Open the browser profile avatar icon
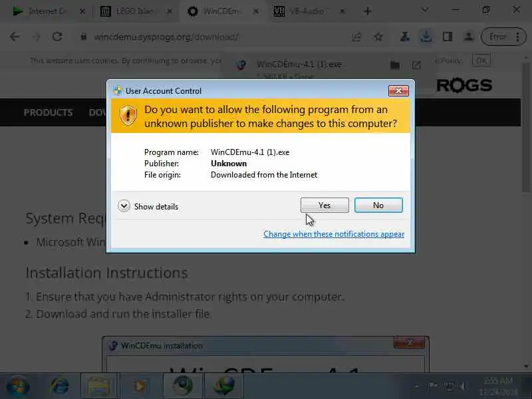This screenshot has height=399, width=532. (x=469, y=37)
